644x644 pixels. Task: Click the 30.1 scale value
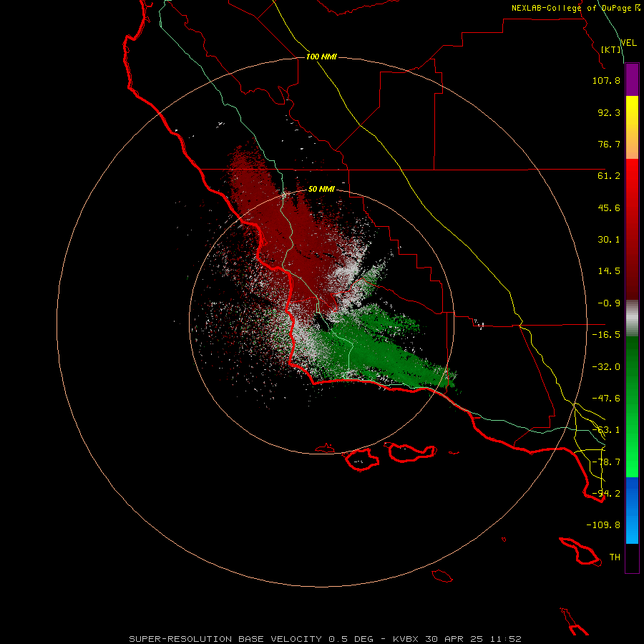609,240
